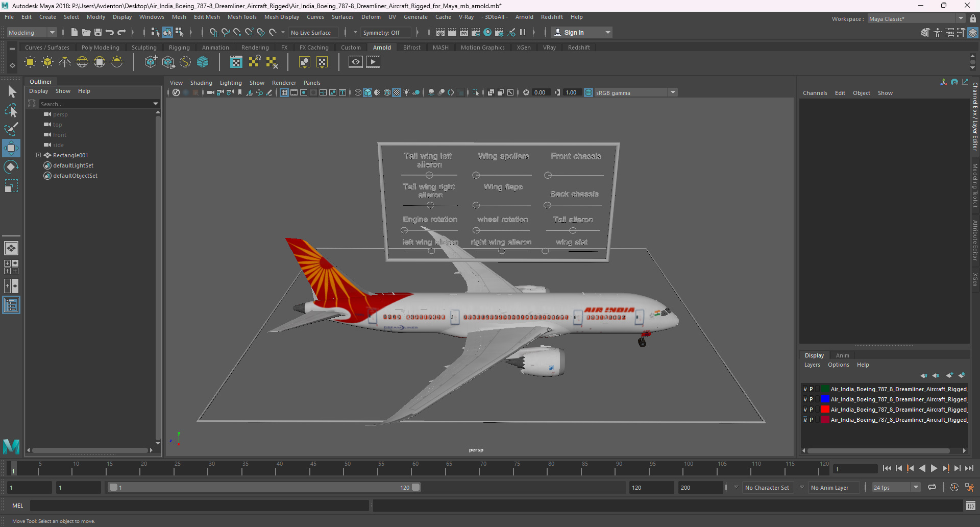The image size is (980, 527).
Task: Open Arnold TX Manager checker icon
Action: point(236,62)
